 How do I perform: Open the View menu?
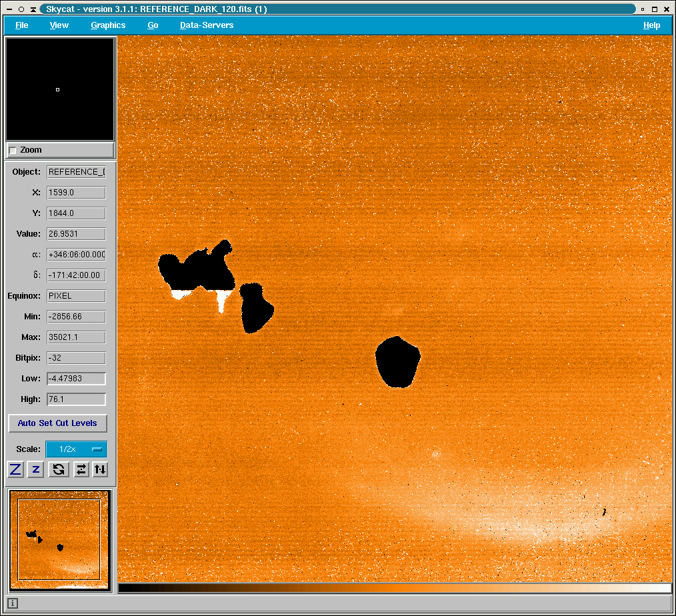59,25
